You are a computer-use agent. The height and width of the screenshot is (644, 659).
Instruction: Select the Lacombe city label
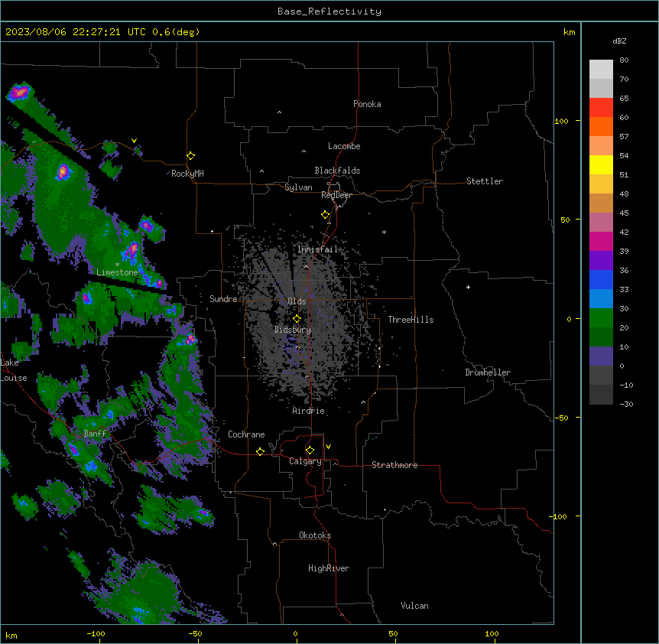point(344,146)
